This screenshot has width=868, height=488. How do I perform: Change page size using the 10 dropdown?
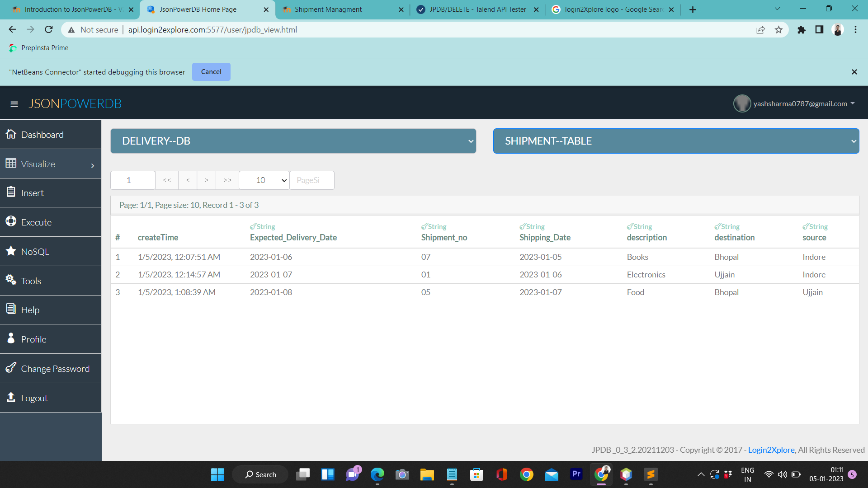264,180
